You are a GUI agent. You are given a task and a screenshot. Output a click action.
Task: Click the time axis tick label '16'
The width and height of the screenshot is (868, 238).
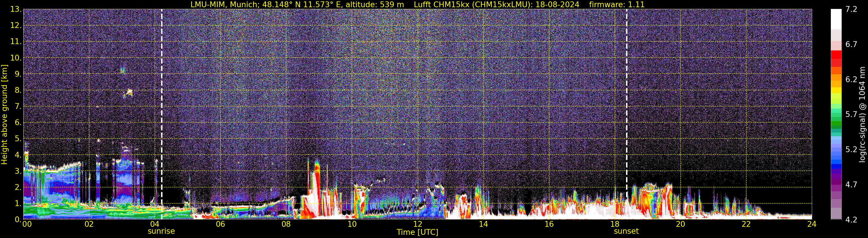click(x=549, y=224)
